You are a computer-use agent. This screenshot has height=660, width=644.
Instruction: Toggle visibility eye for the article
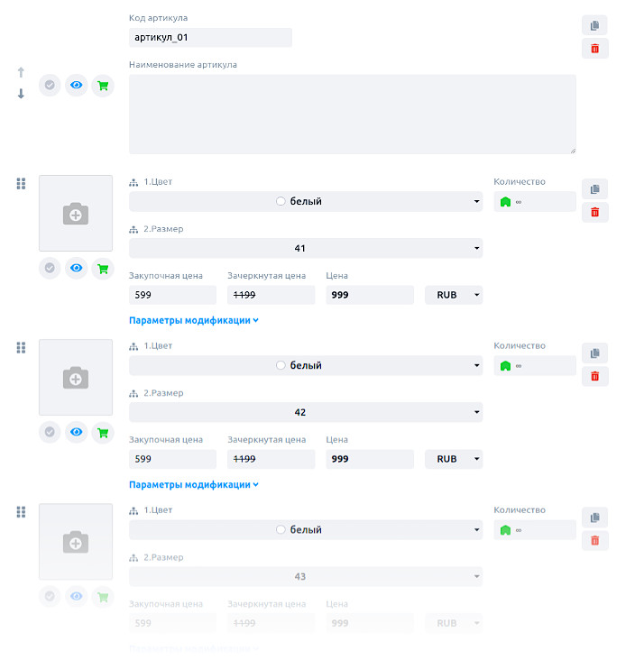pyautogui.click(x=77, y=86)
